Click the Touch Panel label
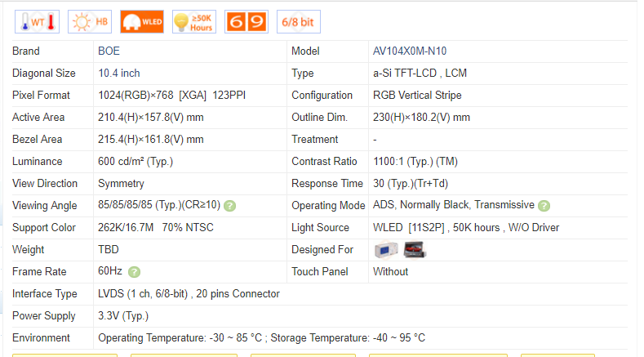Image resolution: width=644 pixels, height=357 pixels. click(320, 272)
